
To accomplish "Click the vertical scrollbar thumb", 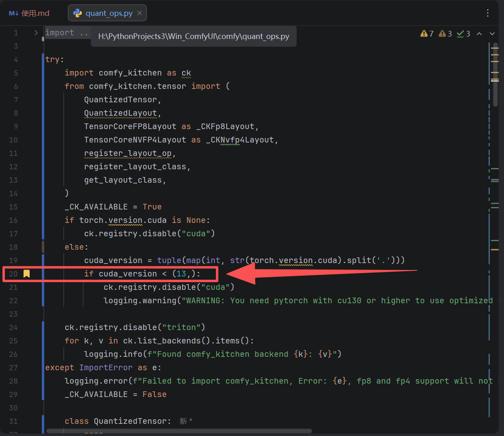I will (495, 75).
